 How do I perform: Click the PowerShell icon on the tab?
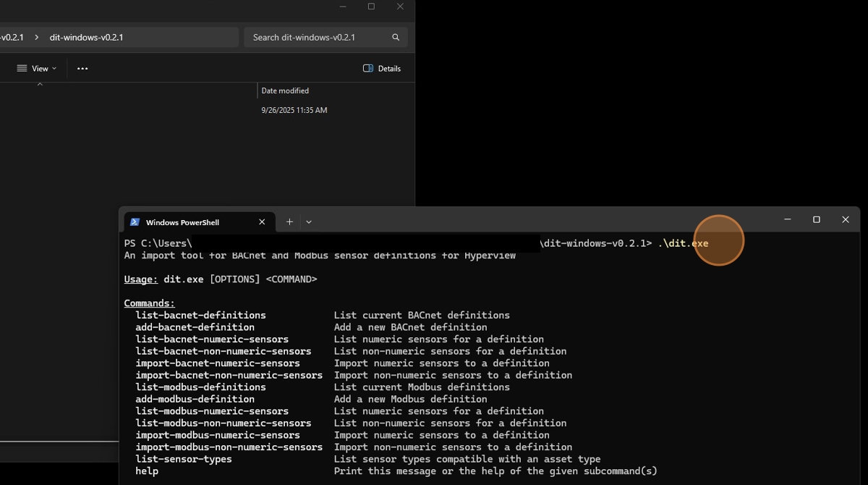135,222
